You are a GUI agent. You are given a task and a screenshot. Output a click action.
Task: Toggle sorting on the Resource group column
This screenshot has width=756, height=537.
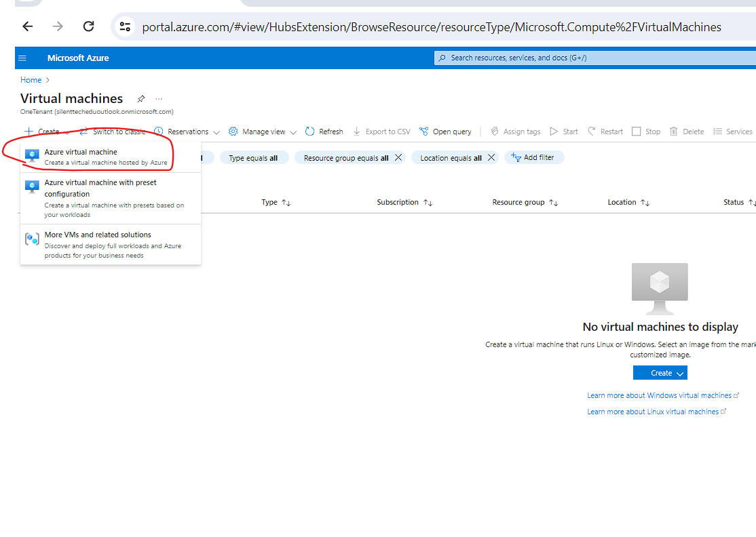click(524, 201)
